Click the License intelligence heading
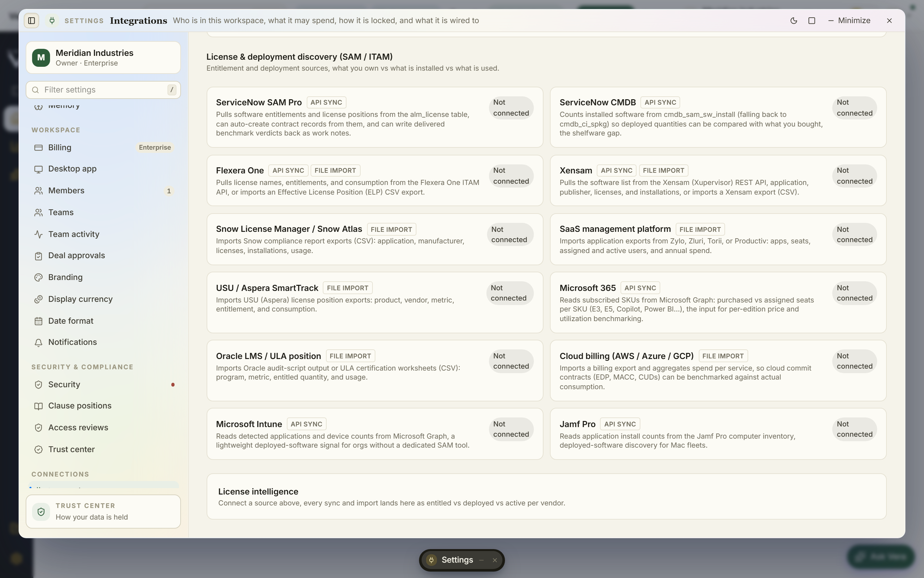Image resolution: width=924 pixels, height=578 pixels. click(258, 492)
